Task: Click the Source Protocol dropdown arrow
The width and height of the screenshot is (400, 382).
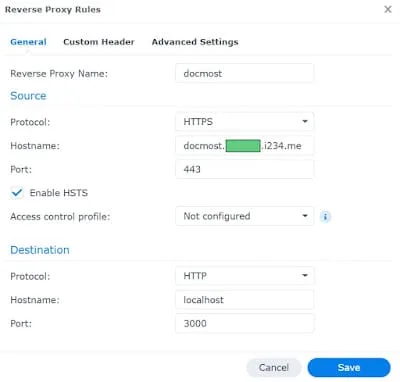Action: pos(305,122)
